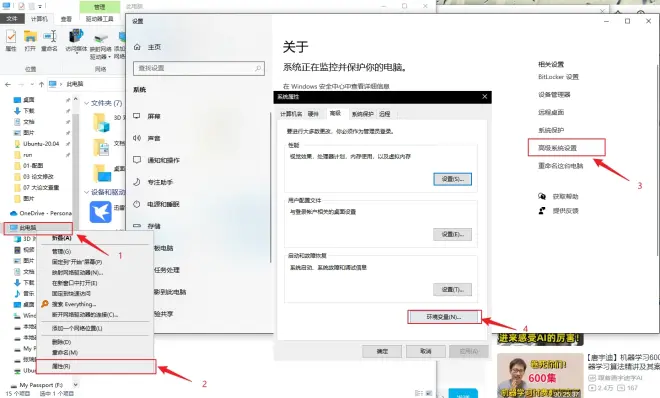
Task: Switch to 计算机名 tab in System Properties
Action: (x=291, y=114)
